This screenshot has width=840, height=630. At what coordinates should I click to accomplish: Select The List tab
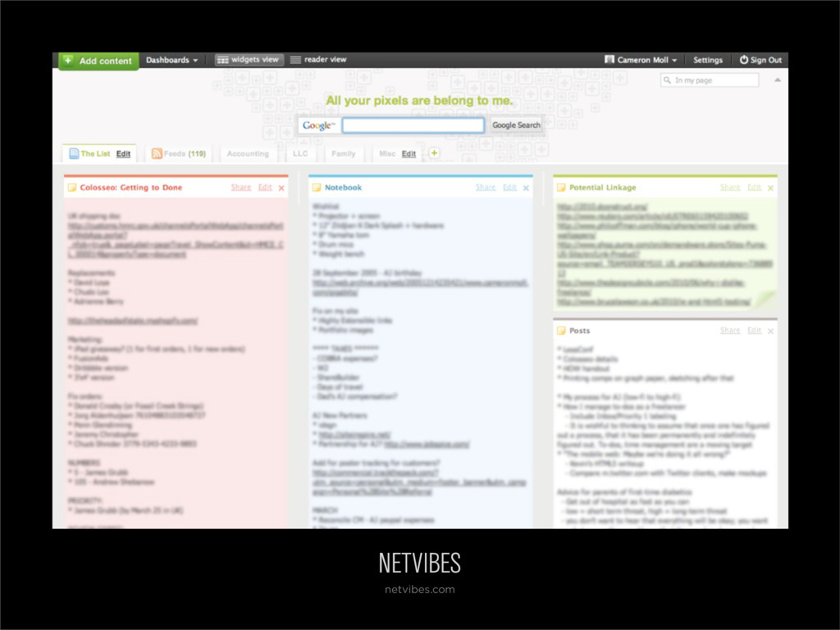[95, 153]
